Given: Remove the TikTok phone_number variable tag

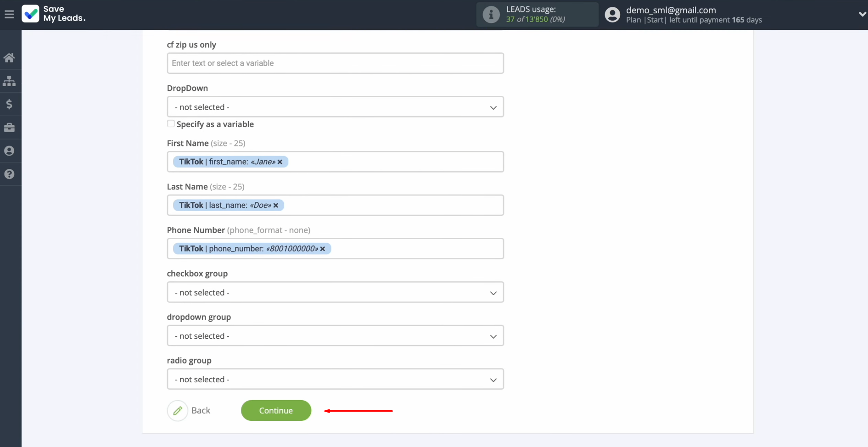Looking at the screenshot, I should (x=323, y=249).
